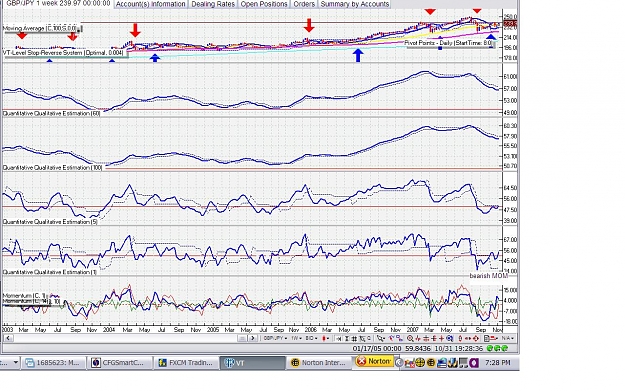Click the Pivot Points - Daily label
This screenshot has height=391, width=625.
click(448, 43)
